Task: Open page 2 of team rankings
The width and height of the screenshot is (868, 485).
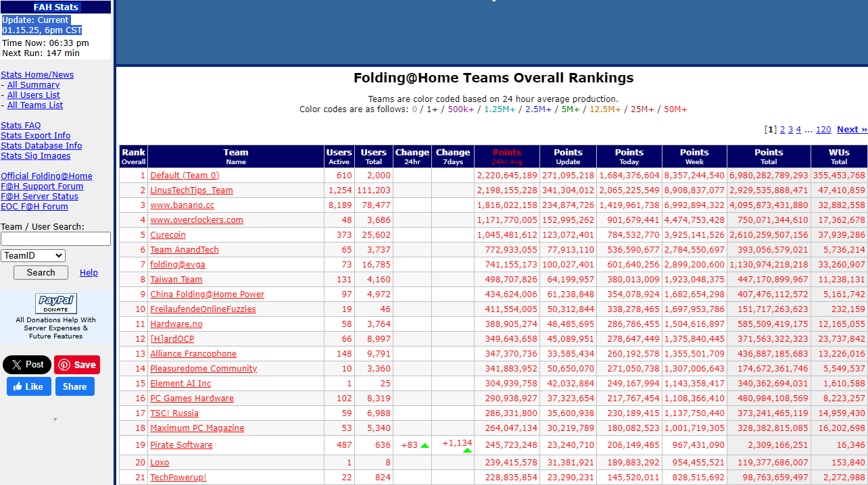Action: (x=782, y=130)
